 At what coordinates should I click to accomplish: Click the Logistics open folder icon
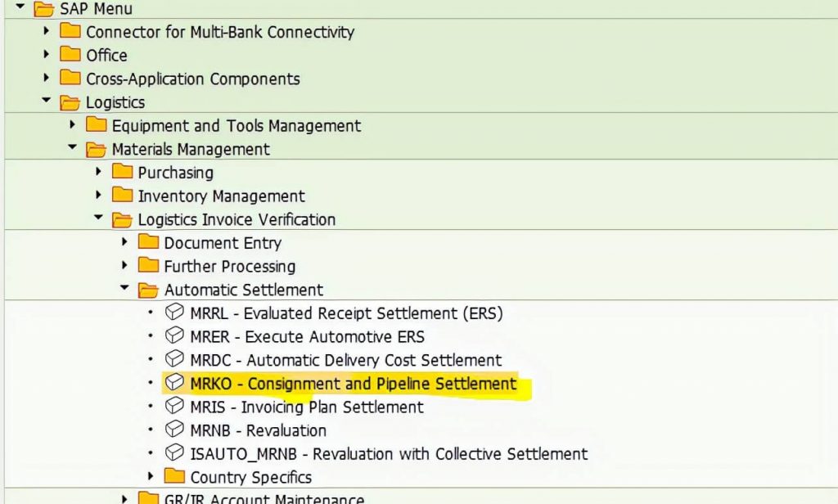(70, 102)
